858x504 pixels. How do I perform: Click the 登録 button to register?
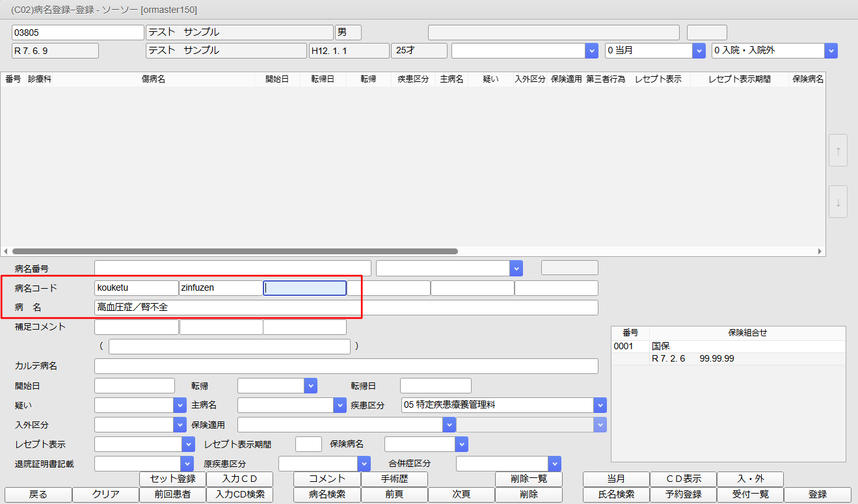coord(818,494)
